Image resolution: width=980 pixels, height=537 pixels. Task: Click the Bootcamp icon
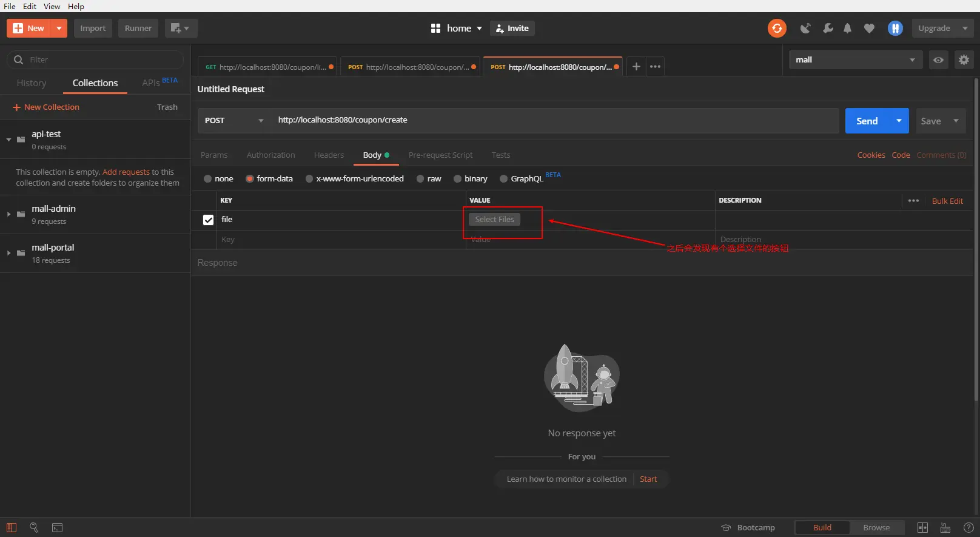726,527
